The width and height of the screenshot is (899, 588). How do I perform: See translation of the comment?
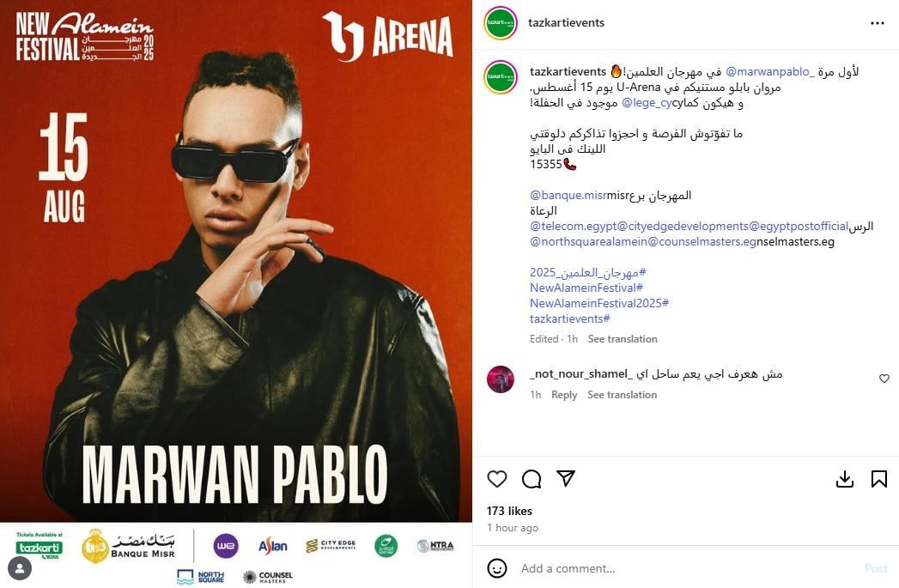pos(622,395)
